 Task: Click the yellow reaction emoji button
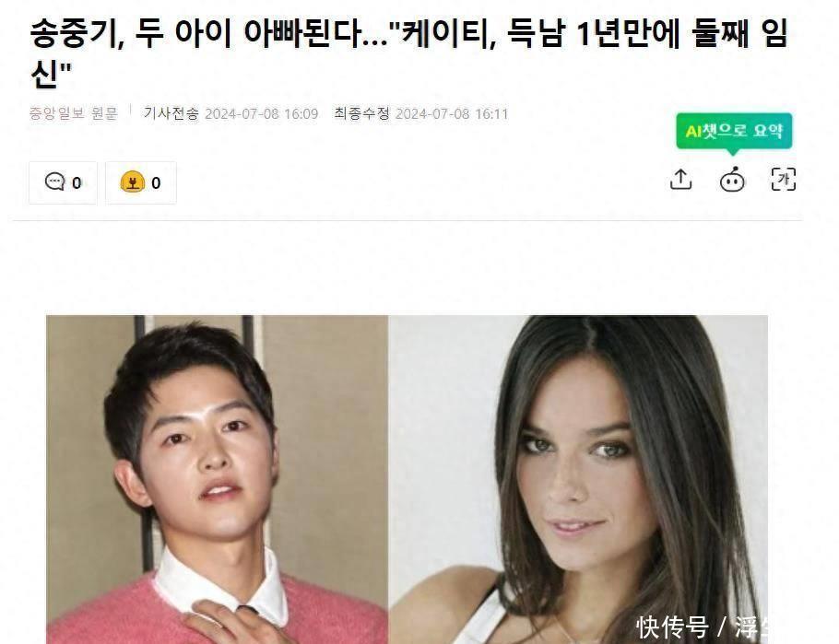(x=141, y=182)
